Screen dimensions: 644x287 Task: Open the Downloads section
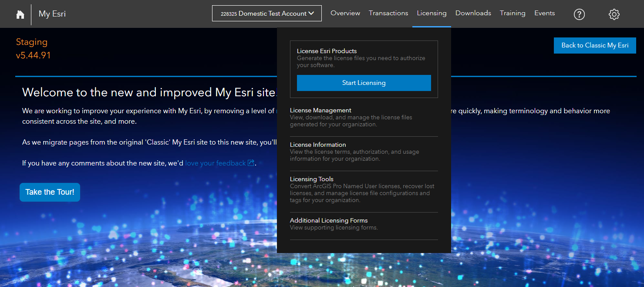[473, 13]
